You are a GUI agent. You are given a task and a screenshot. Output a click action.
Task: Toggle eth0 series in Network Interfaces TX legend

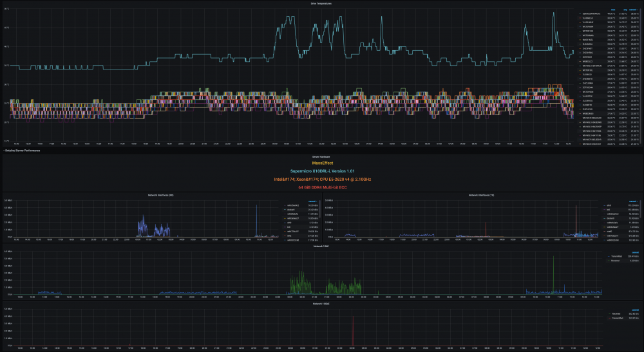pos(609,205)
